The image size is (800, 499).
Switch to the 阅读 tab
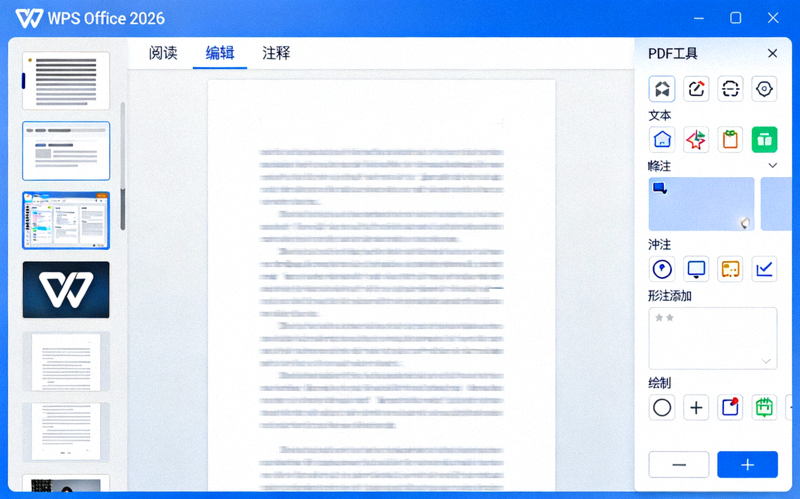(163, 53)
